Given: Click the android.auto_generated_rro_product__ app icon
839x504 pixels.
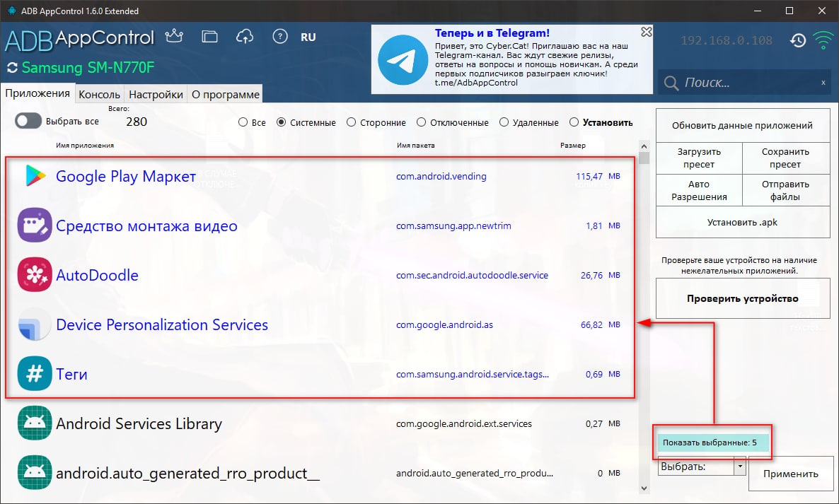Looking at the screenshot, I should point(35,473).
